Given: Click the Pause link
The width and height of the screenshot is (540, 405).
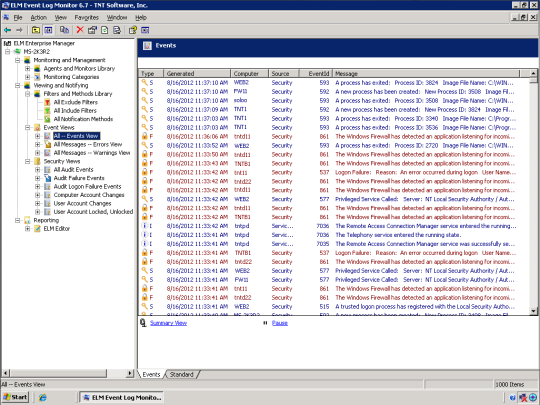Looking at the screenshot, I should tap(280, 323).
